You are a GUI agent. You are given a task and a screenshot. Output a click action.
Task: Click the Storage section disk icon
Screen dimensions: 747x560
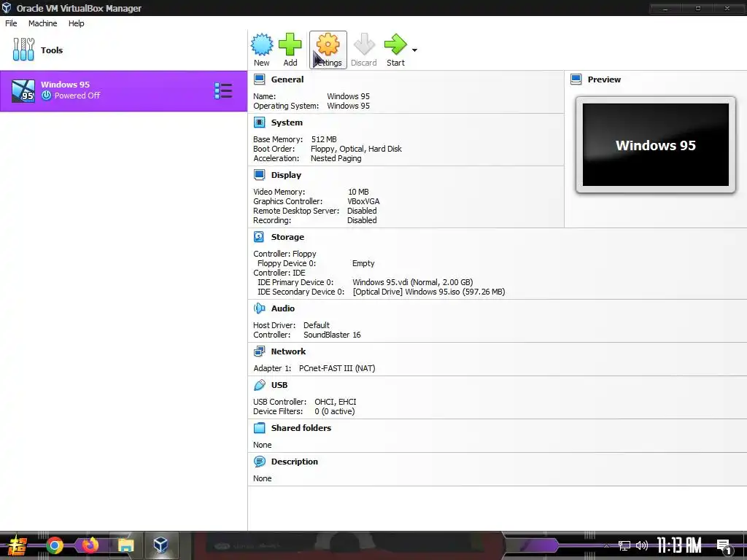point(259,237)
